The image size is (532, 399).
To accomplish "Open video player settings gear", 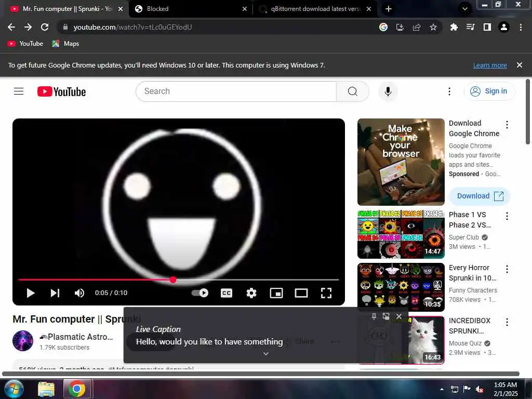I will (251, 293).
